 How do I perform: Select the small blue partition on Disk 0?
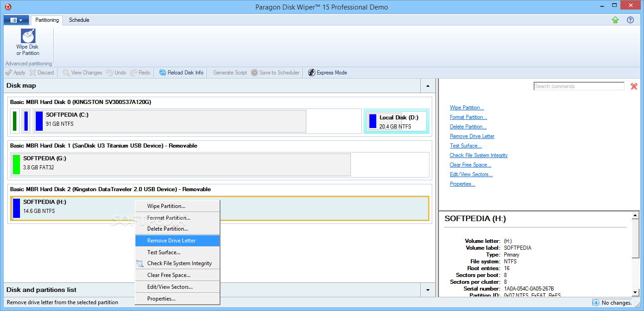[26, 121]
